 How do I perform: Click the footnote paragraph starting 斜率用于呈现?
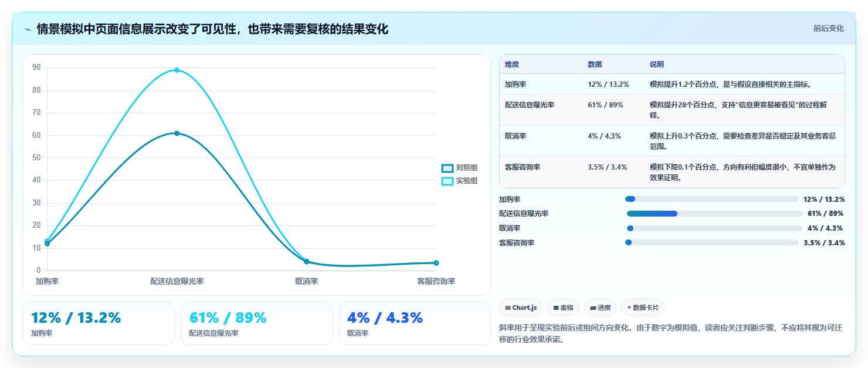tap(672, 333)
